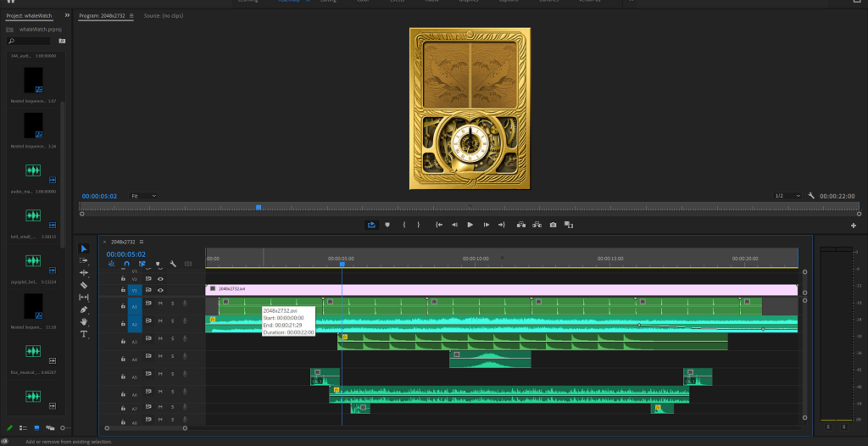Image resolution: width=868 pixels, height=446 pixels.
Task: Click the Extract button
Action: pyautogui.click(x=537, y=225)
